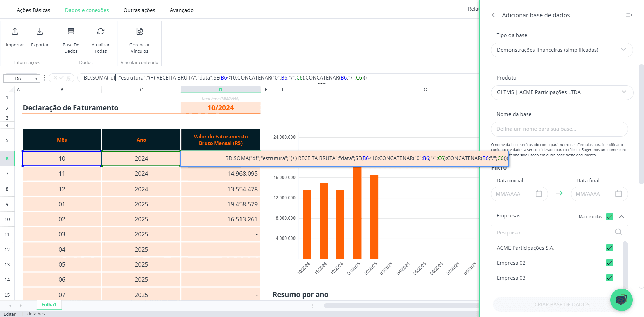644x317 pixels.
Task: Open the Base De Dados icon
Action: [x=71, y=31]
